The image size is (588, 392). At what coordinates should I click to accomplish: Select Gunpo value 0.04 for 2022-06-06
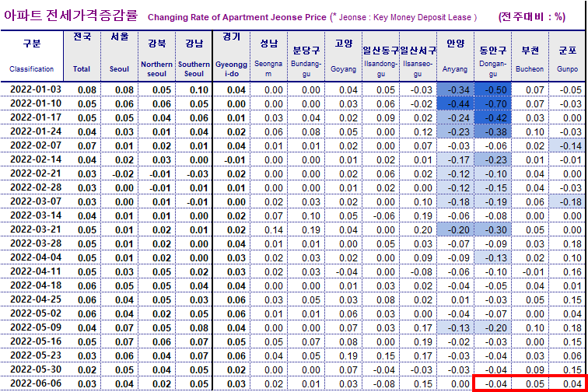point(572,384)
